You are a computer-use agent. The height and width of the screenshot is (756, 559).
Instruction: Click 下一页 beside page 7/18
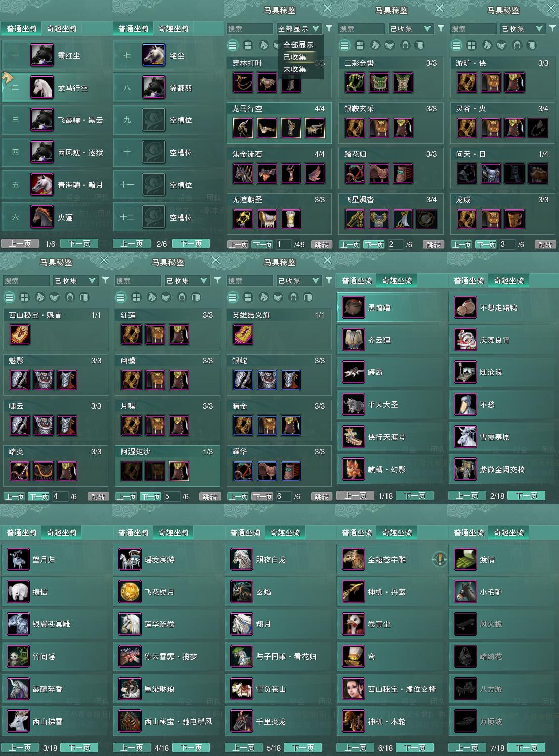click(527, 748)
